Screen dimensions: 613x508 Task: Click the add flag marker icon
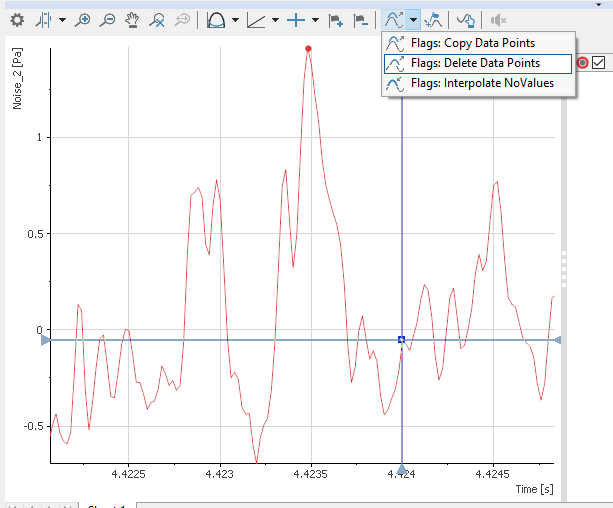point(336,19)
